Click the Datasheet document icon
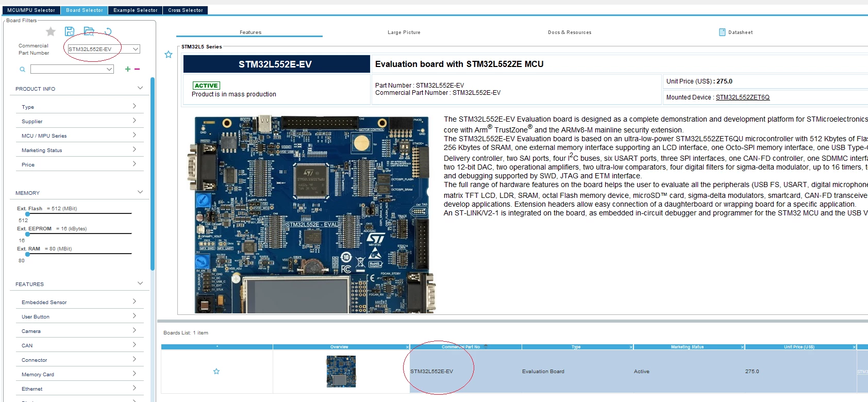Image resolution: width=868 pixels, height=402 pixels. click(x=722, y=32)
